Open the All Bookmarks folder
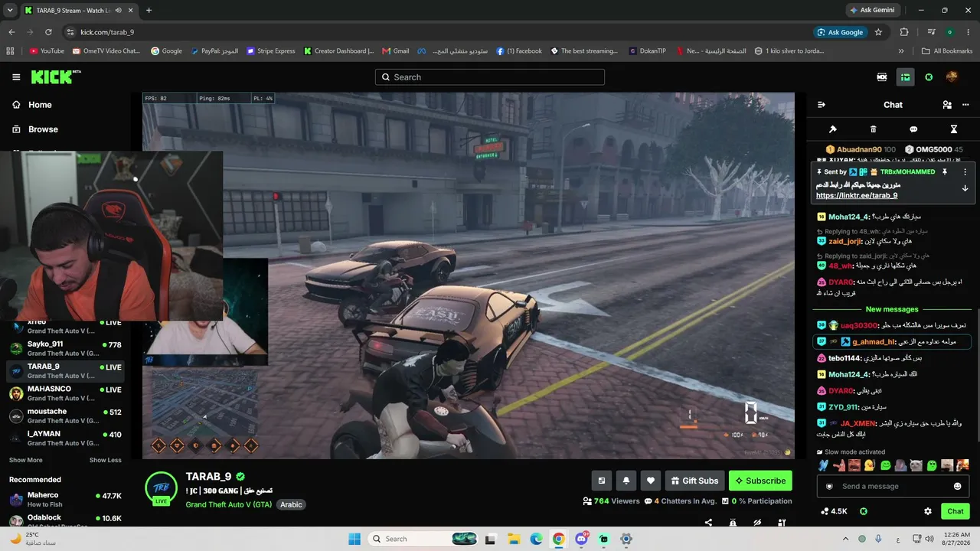 click(x=947, y=51)
